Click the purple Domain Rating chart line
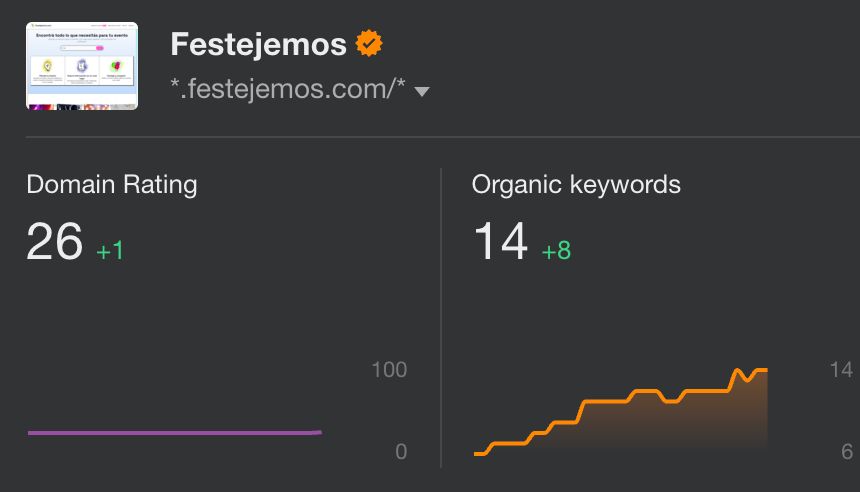Image resolution: width=860 pixels, height=492 pixels. point(174,433)
